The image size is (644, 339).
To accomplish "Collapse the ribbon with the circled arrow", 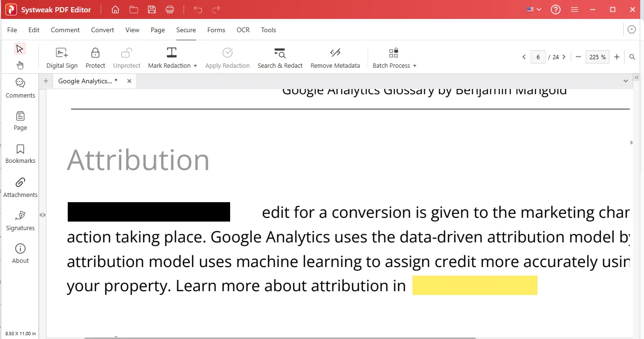I will tap(632, 29).
